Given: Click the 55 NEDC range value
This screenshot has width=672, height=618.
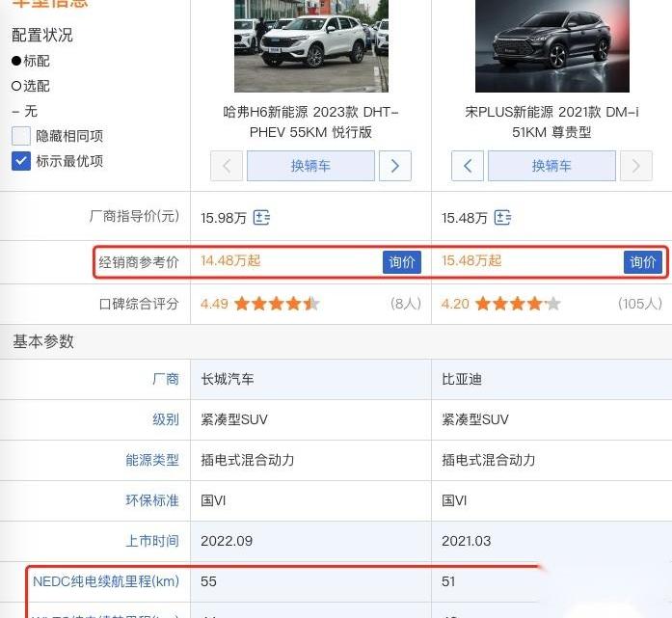Looking at the screenshot, I should (208, 581).
